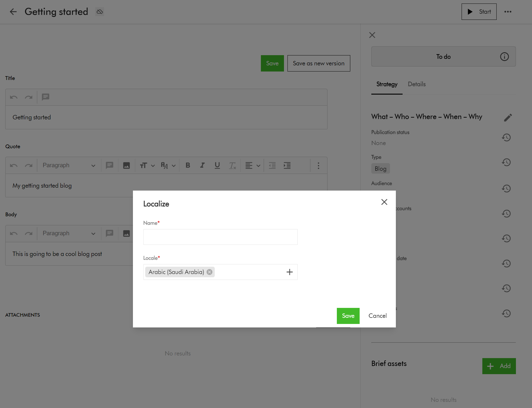Open the Paragraph dropdown in Quote toolbar
The height and width of the screenshot is (408, 532).
pos(69,165)
